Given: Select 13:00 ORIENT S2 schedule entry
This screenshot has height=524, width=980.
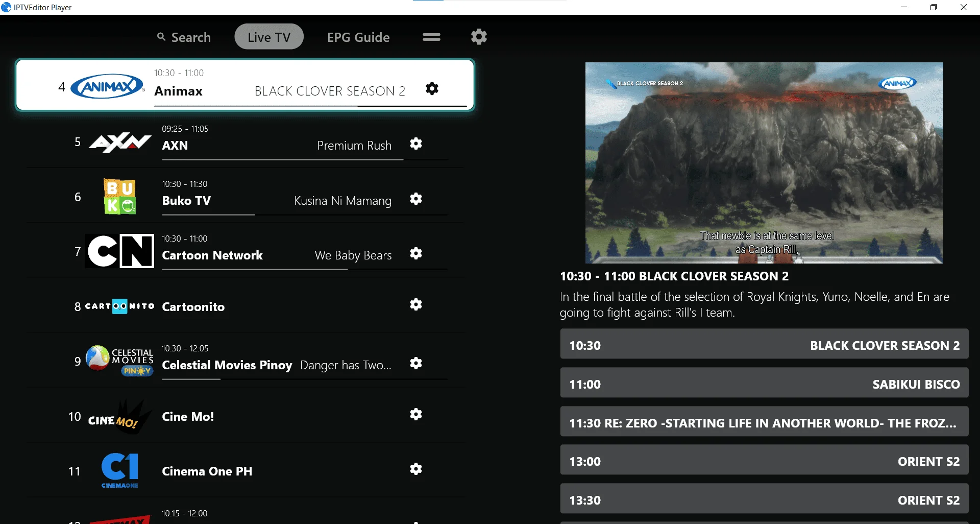Looking at the screenshot, I should 764,460.
